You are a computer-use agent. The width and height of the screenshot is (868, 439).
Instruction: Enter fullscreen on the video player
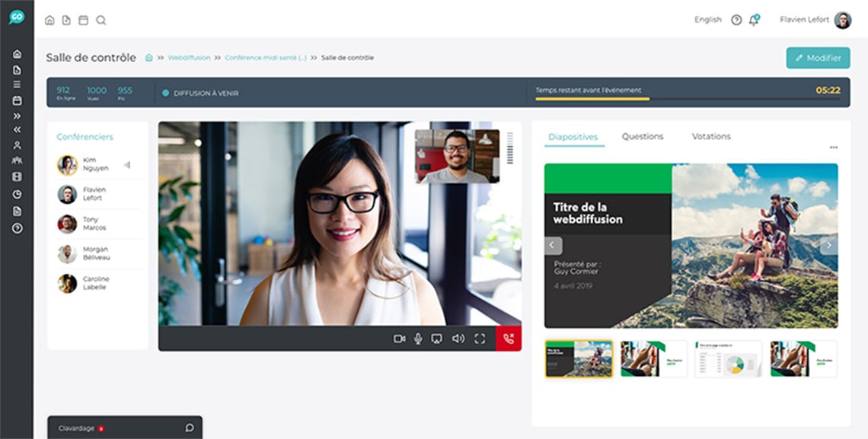479,339
